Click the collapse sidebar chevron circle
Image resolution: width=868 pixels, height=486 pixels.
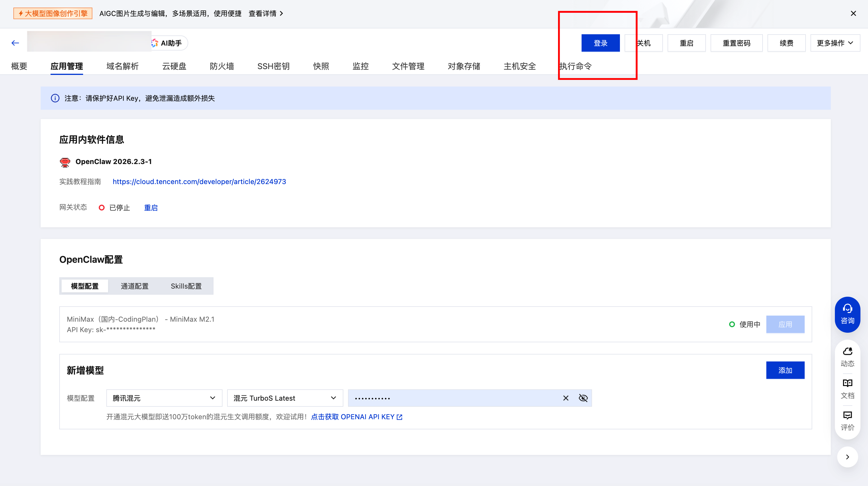point(847,457)
